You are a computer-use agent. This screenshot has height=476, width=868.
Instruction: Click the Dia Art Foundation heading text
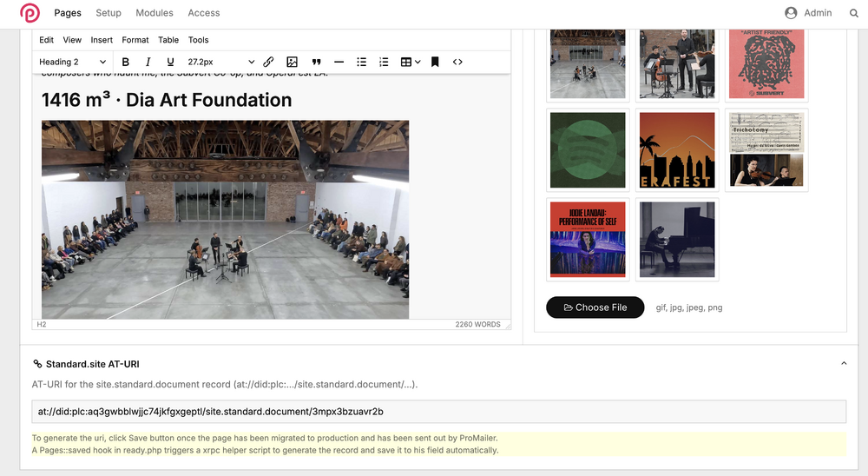tap(167, 100)
